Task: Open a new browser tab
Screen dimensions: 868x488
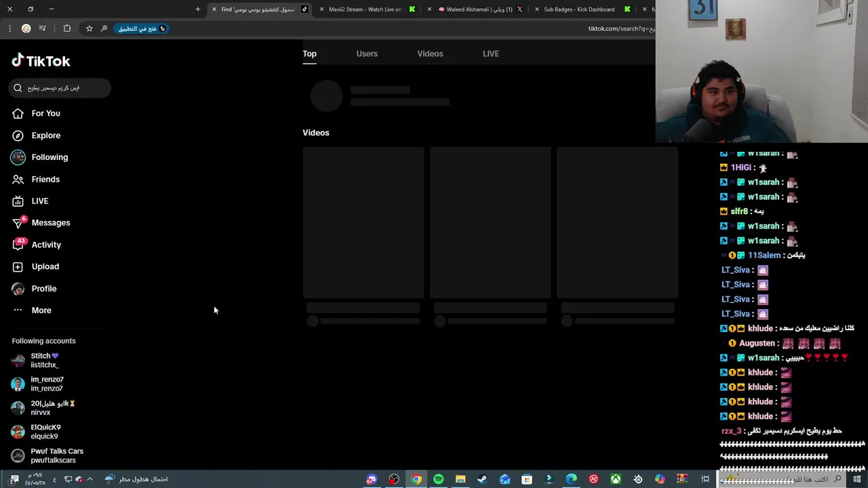Action: [x=198, y=9]
